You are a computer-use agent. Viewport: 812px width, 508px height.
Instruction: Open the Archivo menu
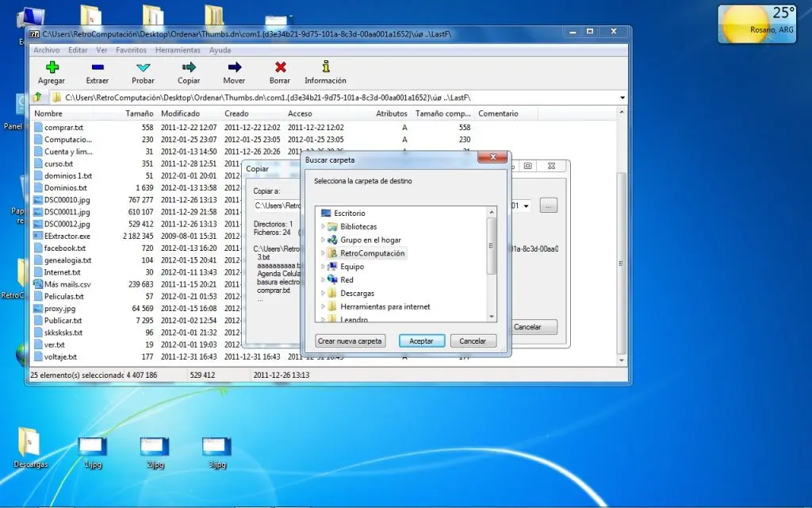[x=46, y=50]
